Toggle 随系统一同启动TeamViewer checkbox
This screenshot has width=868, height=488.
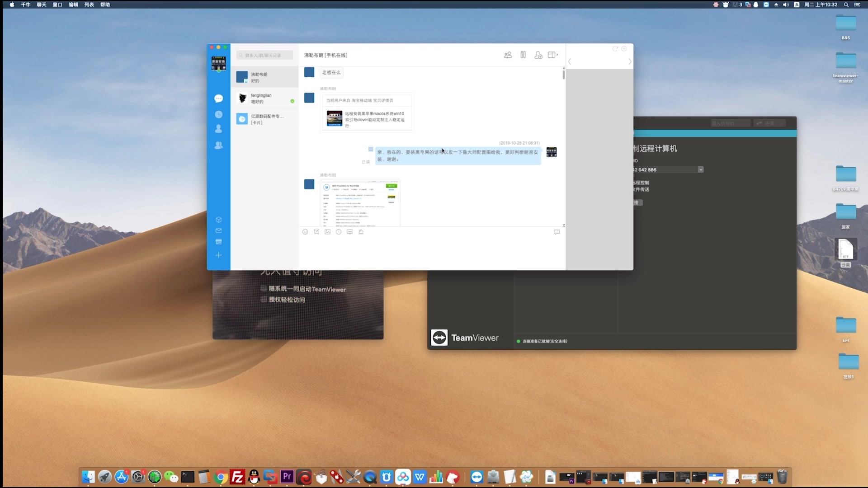click(x=264, y=289)
